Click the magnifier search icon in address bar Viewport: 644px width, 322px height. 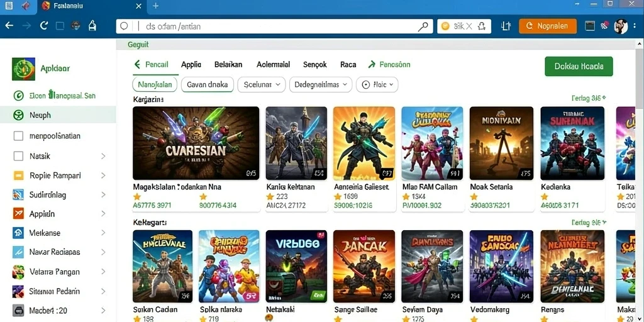point(423,26)
